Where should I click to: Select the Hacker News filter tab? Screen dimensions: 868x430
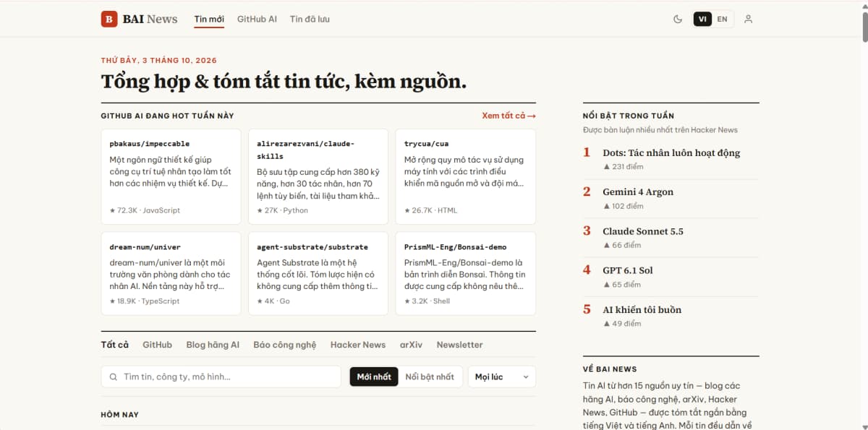(x=358, y=345)
